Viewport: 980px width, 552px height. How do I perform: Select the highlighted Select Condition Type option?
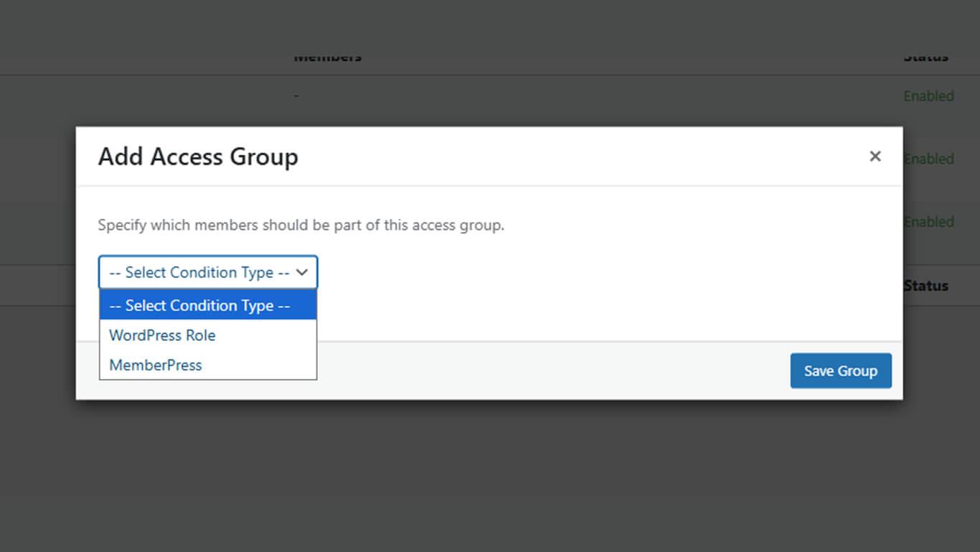(199, 306)
